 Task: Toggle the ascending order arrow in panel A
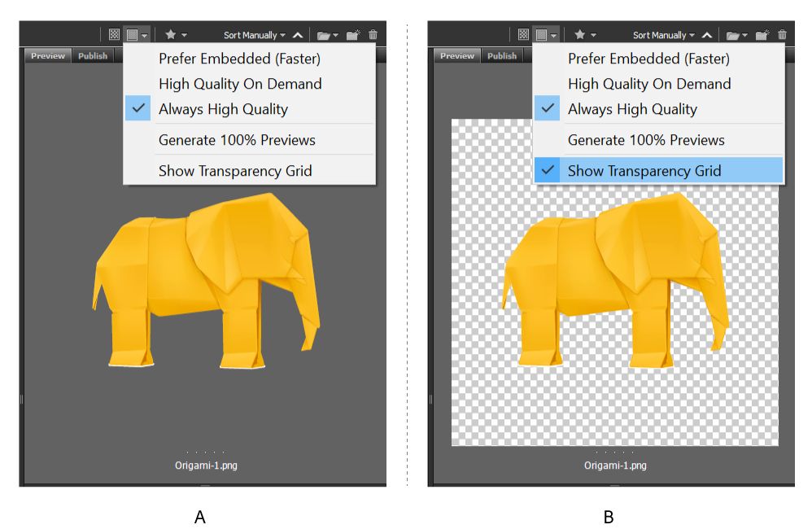click(x=298, y=35)
